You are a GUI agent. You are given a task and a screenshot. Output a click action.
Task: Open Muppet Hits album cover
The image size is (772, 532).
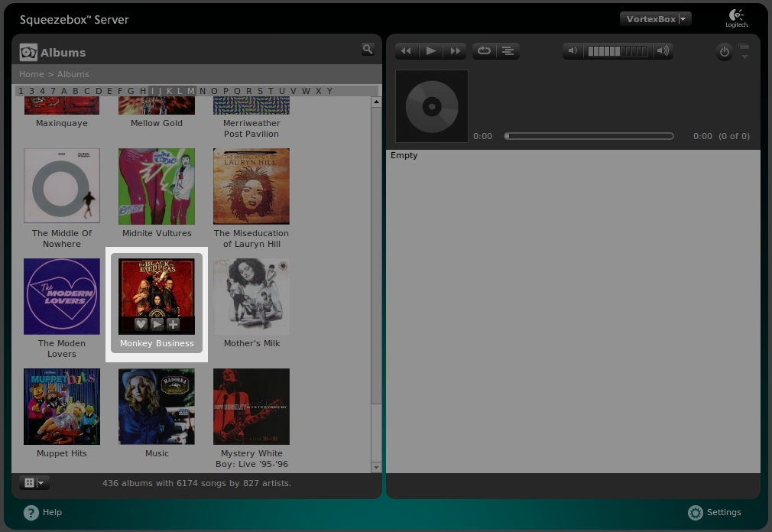[x=62, y=407]
